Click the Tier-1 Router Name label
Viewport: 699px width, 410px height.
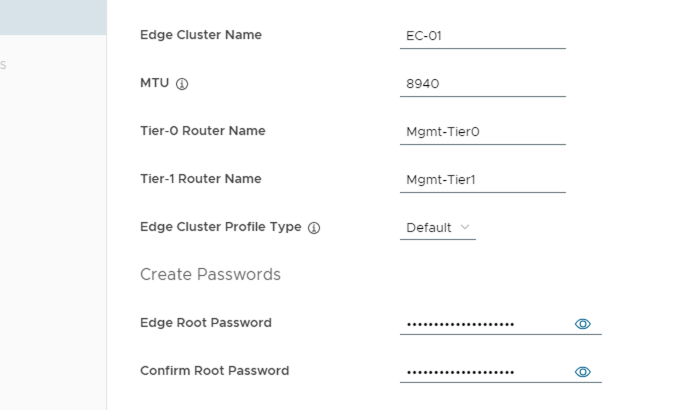click(x=201, y=179)
